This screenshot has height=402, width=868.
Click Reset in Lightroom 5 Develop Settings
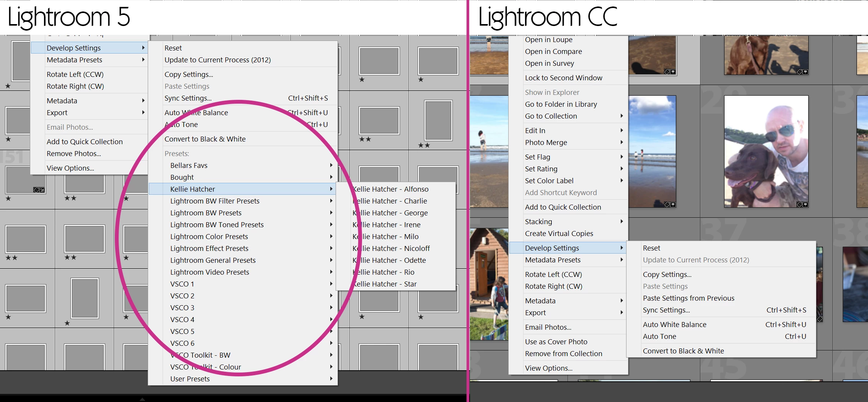point(243,48)
